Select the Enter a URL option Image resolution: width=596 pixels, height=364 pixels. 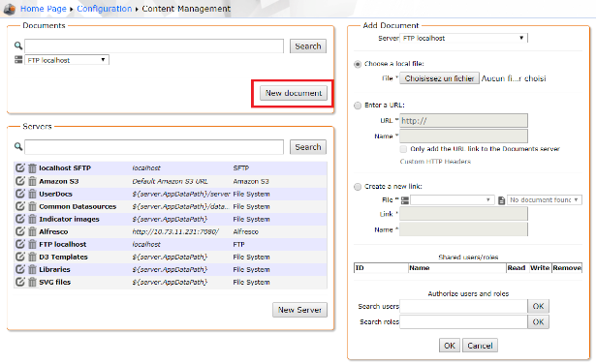click(x=358, y=106)
